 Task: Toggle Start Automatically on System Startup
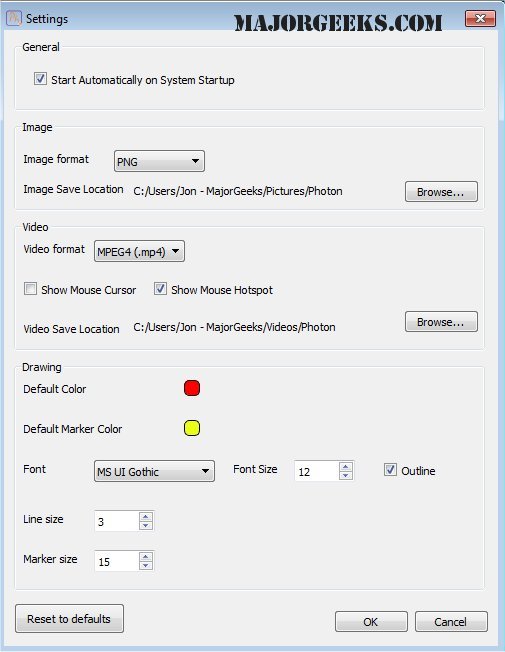coord(40,79)
